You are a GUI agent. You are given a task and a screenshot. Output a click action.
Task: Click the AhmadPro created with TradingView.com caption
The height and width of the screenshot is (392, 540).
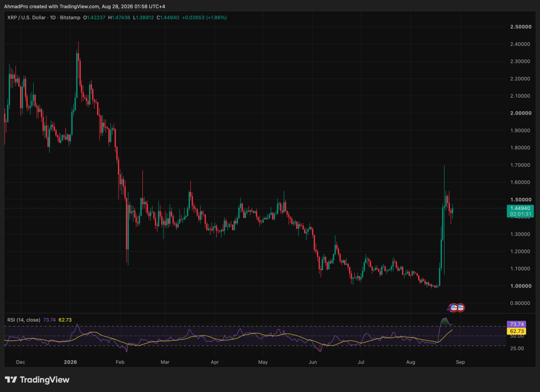click(x=84, y=6)
